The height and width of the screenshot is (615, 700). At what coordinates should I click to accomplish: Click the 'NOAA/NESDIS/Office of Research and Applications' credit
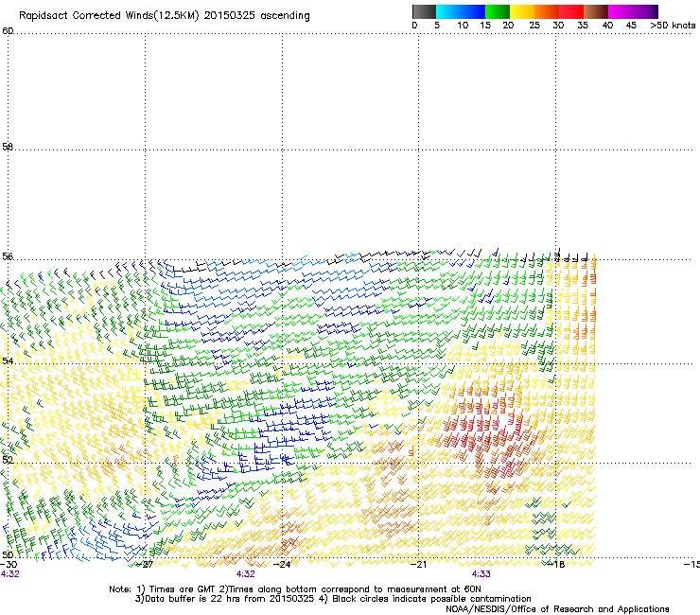(x=557, y=609)
